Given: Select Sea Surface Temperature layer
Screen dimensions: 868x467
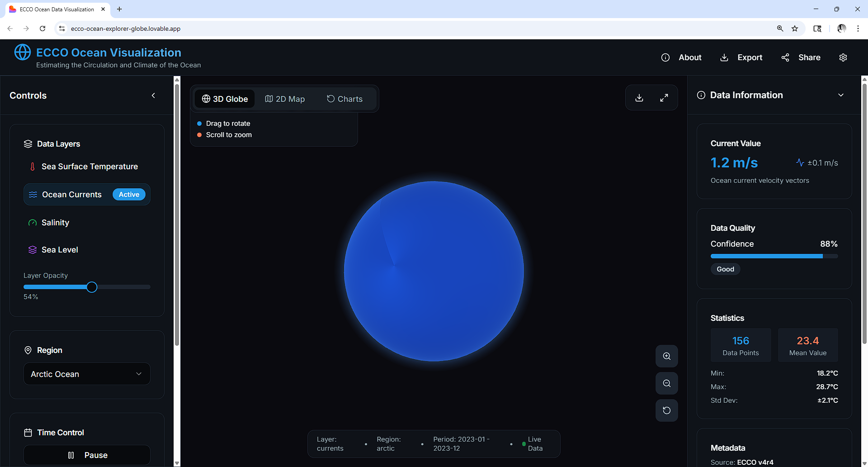Looking at the screenshot, I should tap(87, 167).
